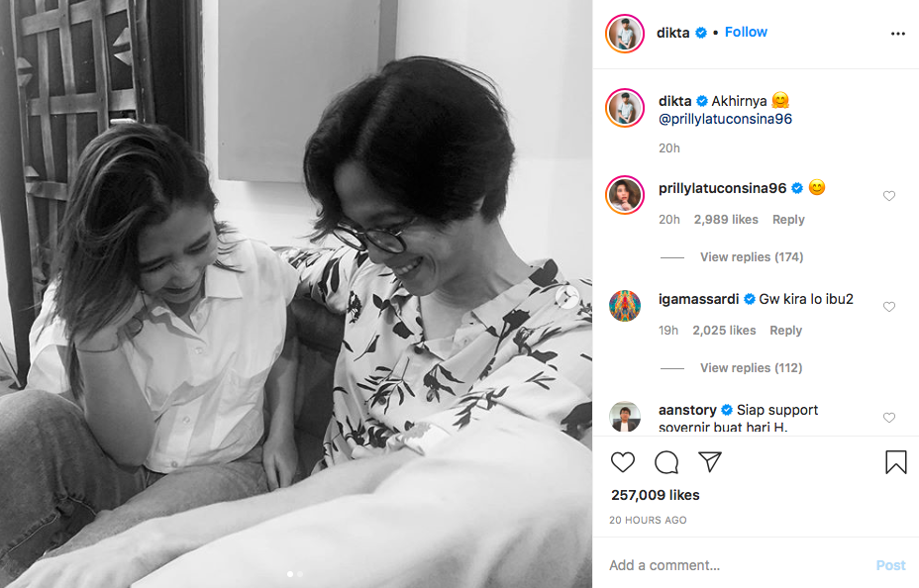
Task: Like the post with heart icon
Action: pos(623,462)
